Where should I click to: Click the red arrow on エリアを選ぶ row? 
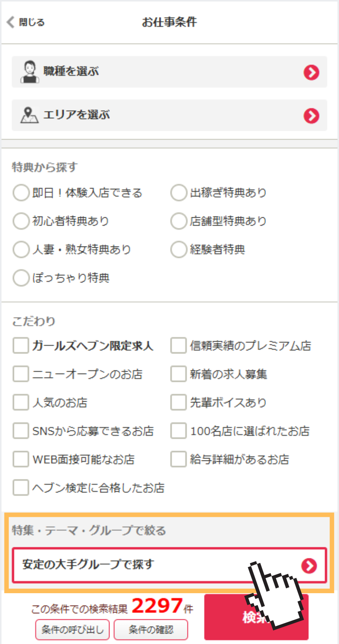pyautogui.click(x=311, y=116)
